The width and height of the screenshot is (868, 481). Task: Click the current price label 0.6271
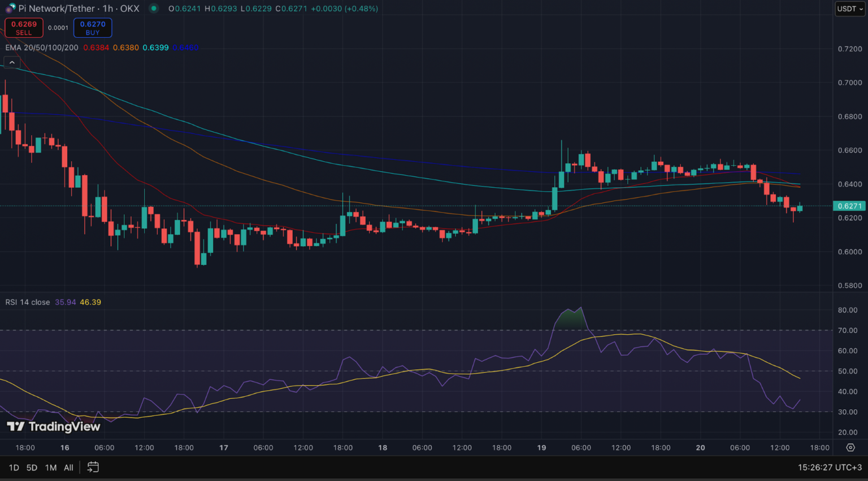[x=849, y=206]
